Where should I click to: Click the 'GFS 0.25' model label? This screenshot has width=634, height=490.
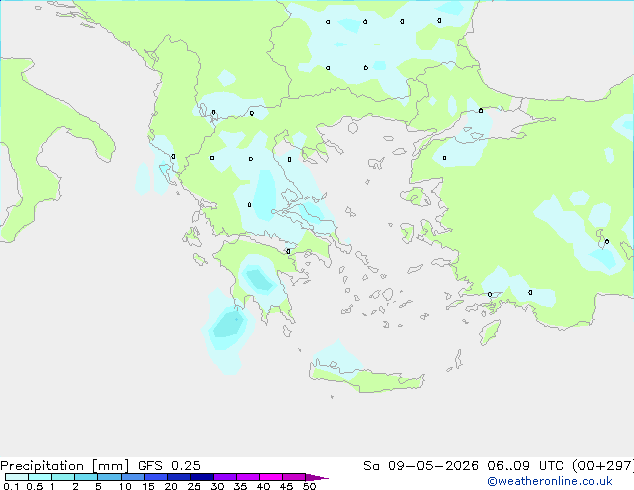pos(169,466)
